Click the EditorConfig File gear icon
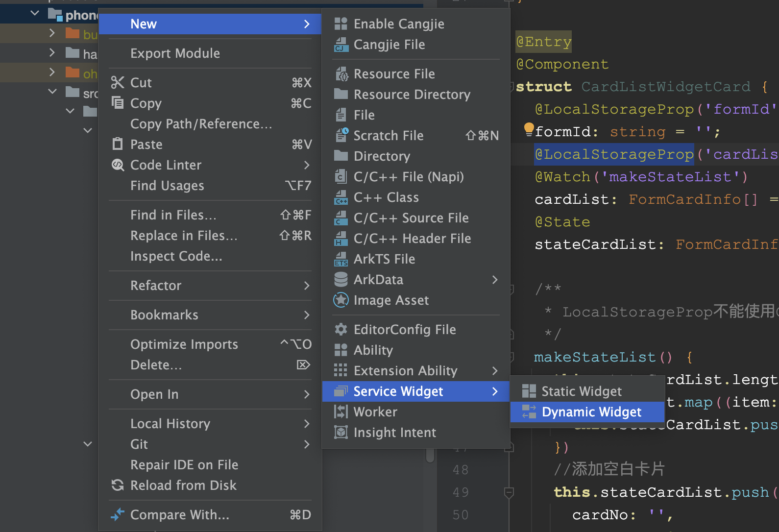 tap(341, 329)
